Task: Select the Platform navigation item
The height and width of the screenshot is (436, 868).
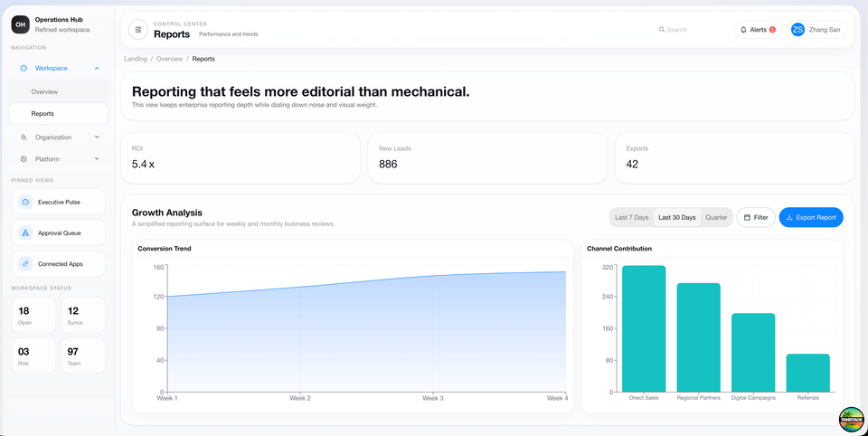Action: 58,159
